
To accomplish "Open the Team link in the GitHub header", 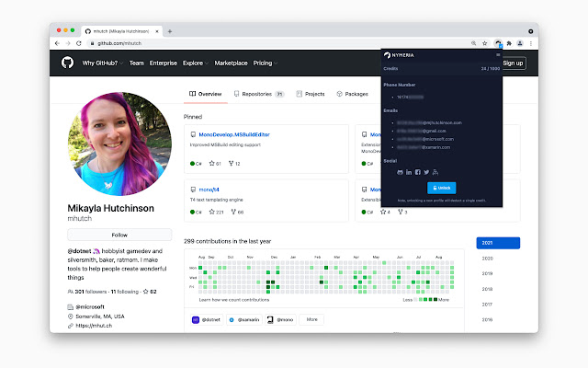I will [x=137, y=63].
